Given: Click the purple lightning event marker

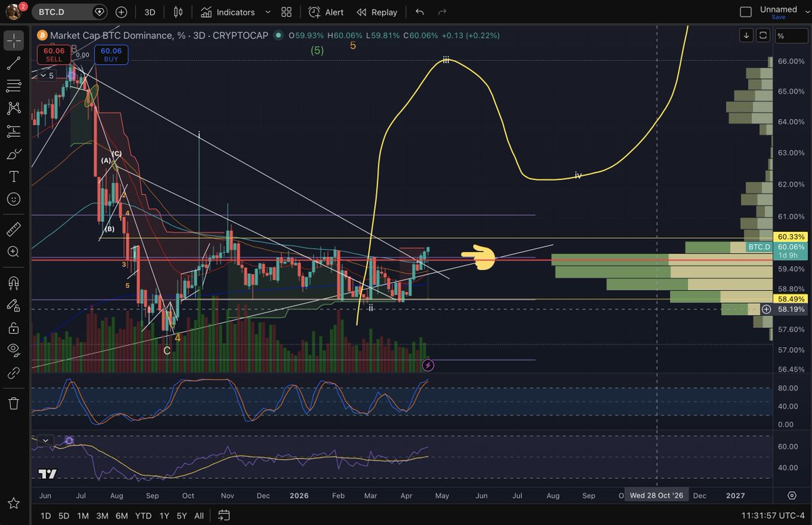Looking at the screenshot, I should [428, 365].
